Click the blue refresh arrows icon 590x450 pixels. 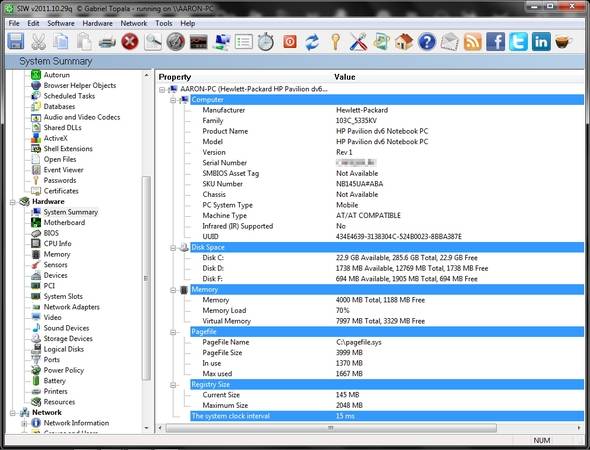point(312,41)
